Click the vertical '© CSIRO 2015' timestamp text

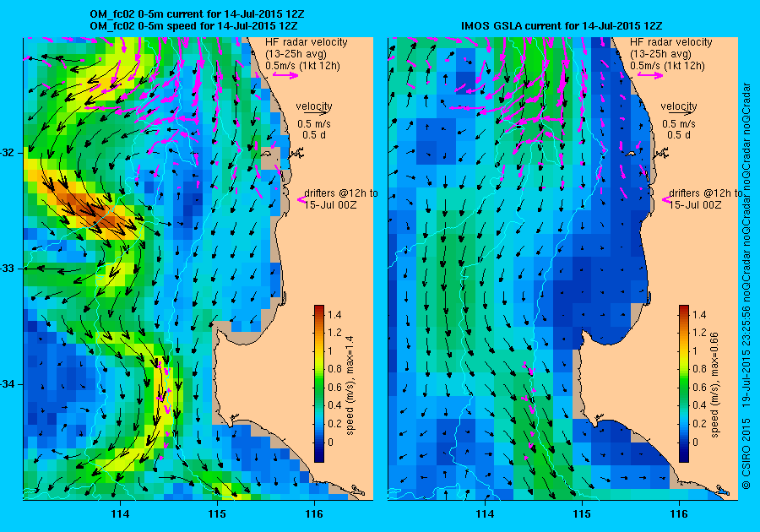[746, 285]
